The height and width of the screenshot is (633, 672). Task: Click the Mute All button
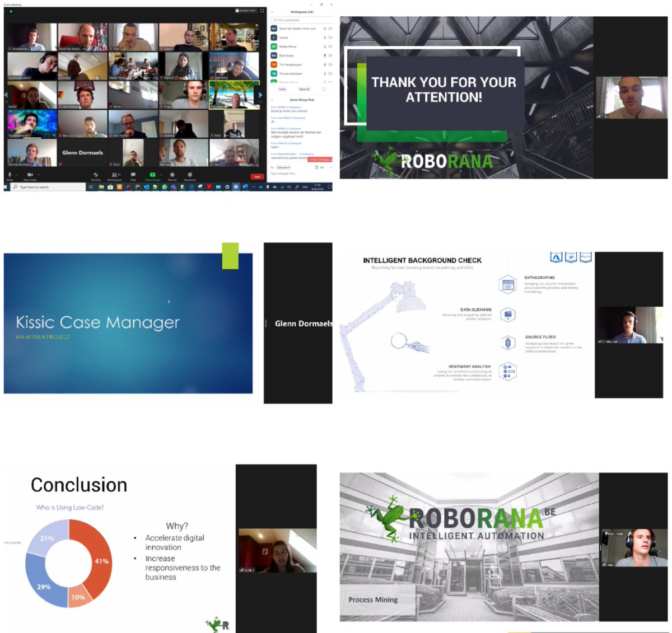pyautogui.click(x=304, y=89)
